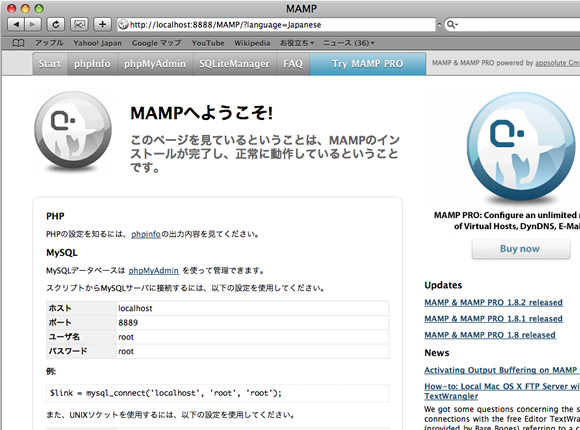This screenshot has width=580, height=430.
Task: Click the localhost host value cell
Action: pos(252,308)
